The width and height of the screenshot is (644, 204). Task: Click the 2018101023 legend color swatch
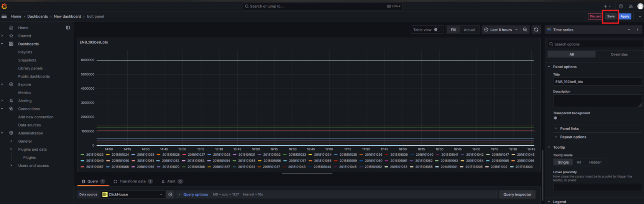[x=82, y=155]
